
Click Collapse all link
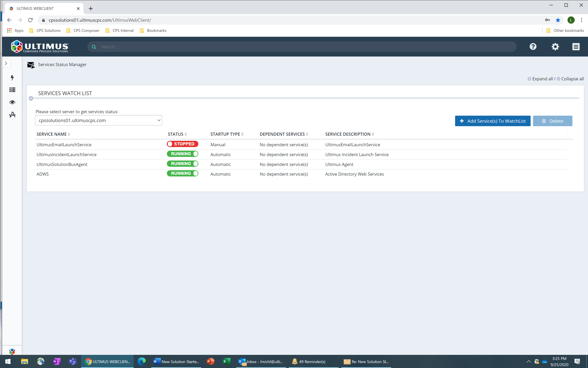coord(570,79)
